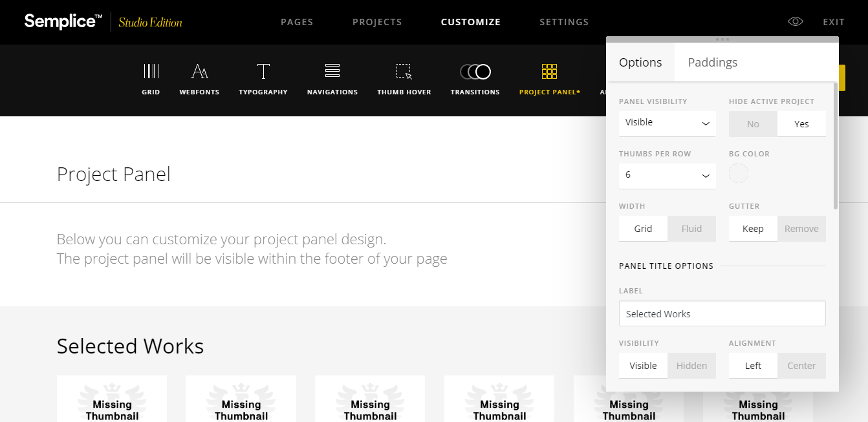Viewport: 868px width, 422px height.
Task: Click the preview eye icon
Action: pos(795,21)
